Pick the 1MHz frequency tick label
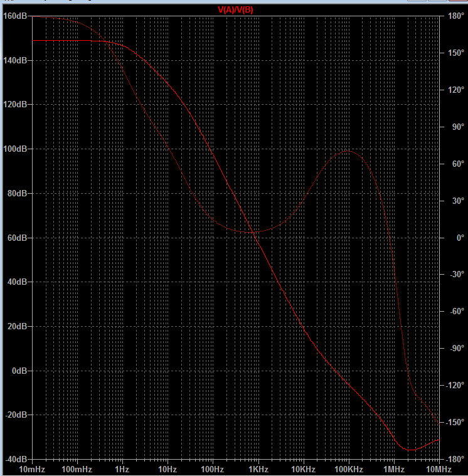The width and height of the screenshot is (468, 476). [394, 469]
